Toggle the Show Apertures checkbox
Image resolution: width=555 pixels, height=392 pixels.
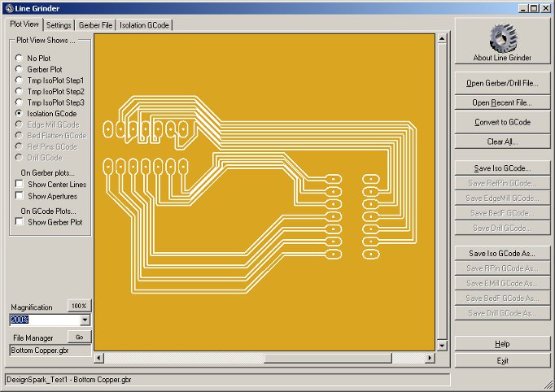click(20, 196)
